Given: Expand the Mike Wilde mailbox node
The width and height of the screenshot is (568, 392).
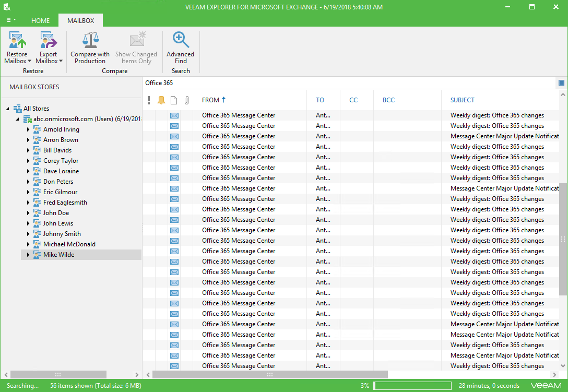Looking at the screenshot, I should (28, 255).
